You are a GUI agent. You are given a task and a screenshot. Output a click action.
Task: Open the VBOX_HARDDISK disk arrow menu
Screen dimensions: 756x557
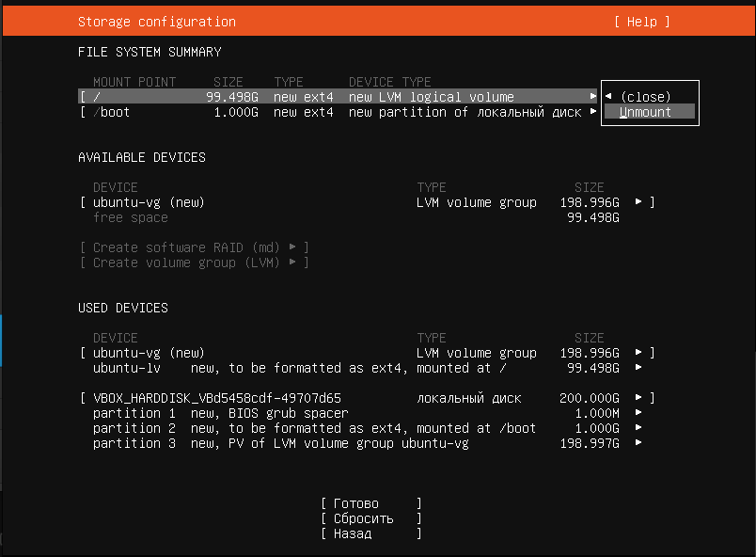pos(640,398)
